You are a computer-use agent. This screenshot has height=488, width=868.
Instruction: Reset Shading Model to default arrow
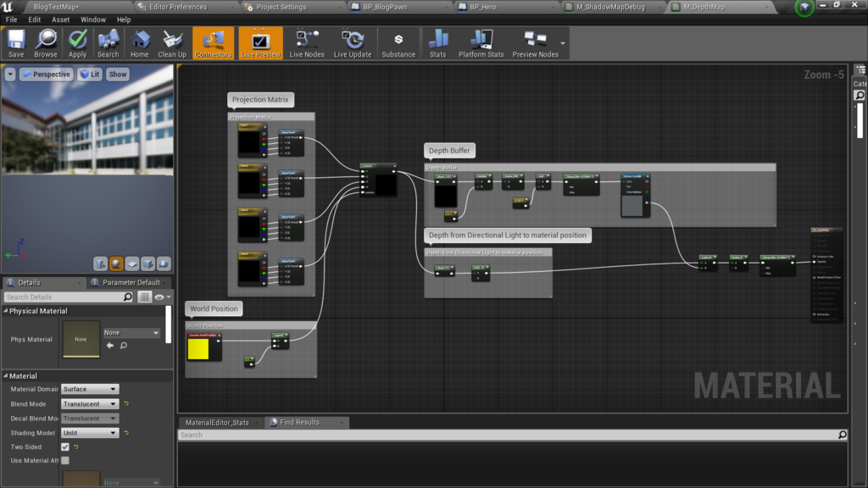pyautogui.click(x=126, y=433)
